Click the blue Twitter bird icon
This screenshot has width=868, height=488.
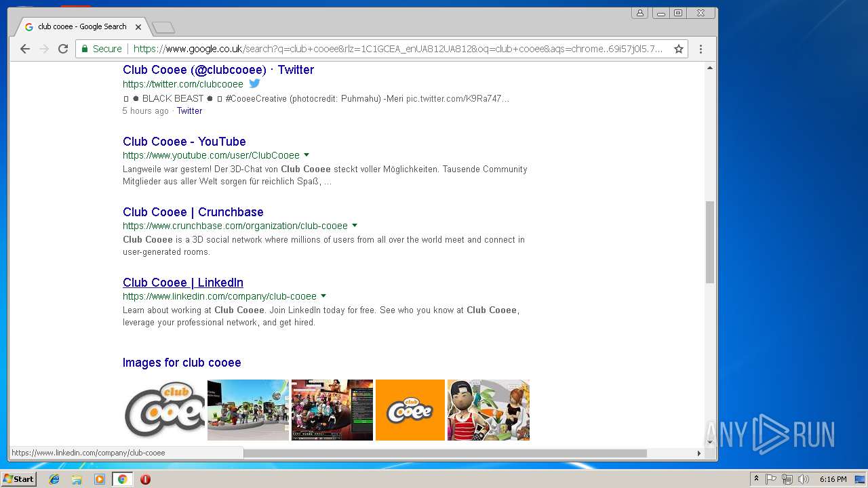[254, 83]
